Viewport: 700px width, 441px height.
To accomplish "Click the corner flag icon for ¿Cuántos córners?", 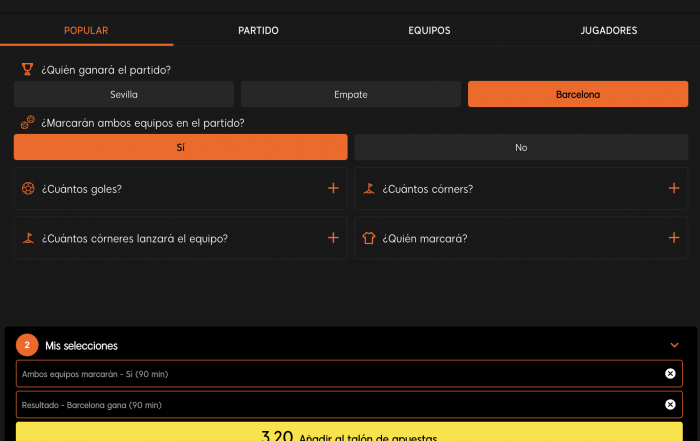I will coord(369,188).
